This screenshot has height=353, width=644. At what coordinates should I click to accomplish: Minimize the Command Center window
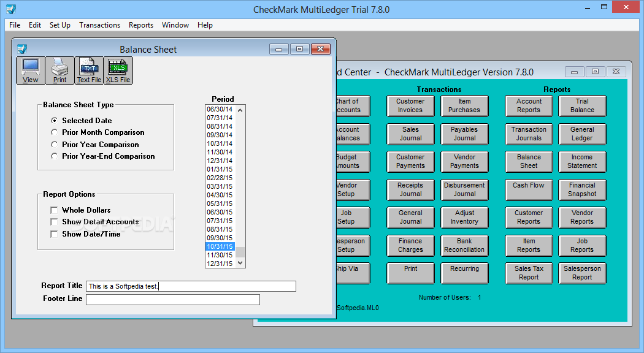pyautogui.click(x=575, y=72)
